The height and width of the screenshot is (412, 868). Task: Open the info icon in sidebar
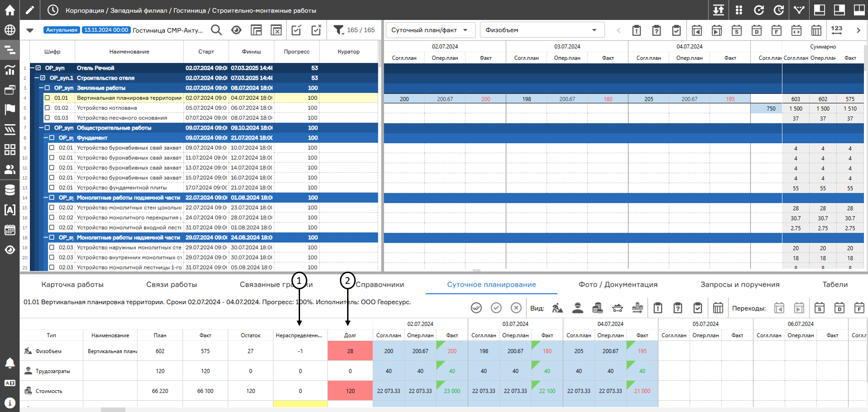pyautogui.click(x=10, y=402)
